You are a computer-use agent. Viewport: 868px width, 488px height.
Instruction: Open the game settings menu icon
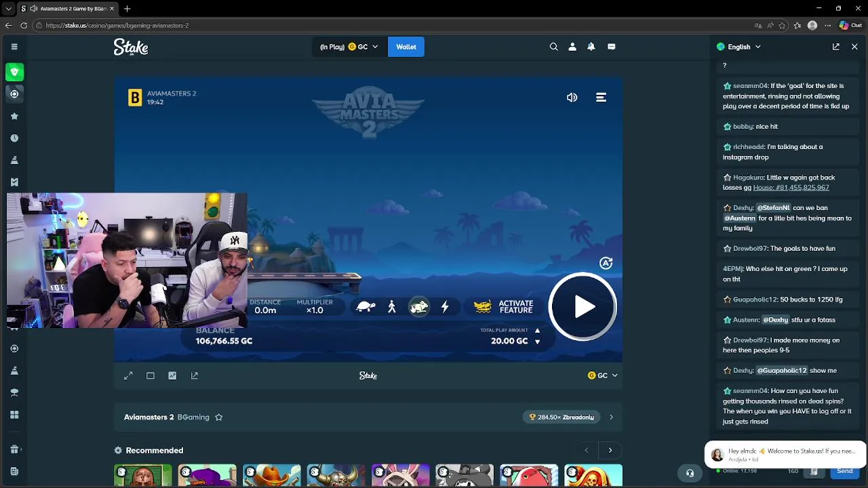[601, 98]
